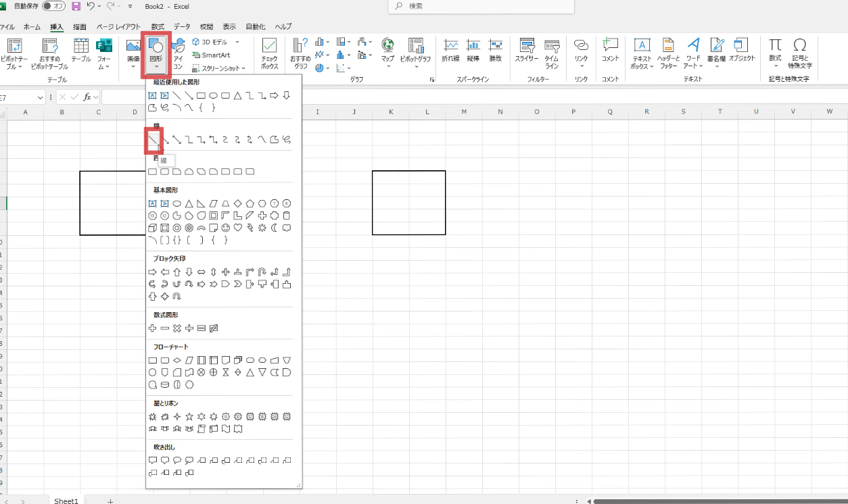Expand the グラフ group dialog launcher
Image resolution: width=848 pixels, height=504 pixels.
click(x=432, y=80)
